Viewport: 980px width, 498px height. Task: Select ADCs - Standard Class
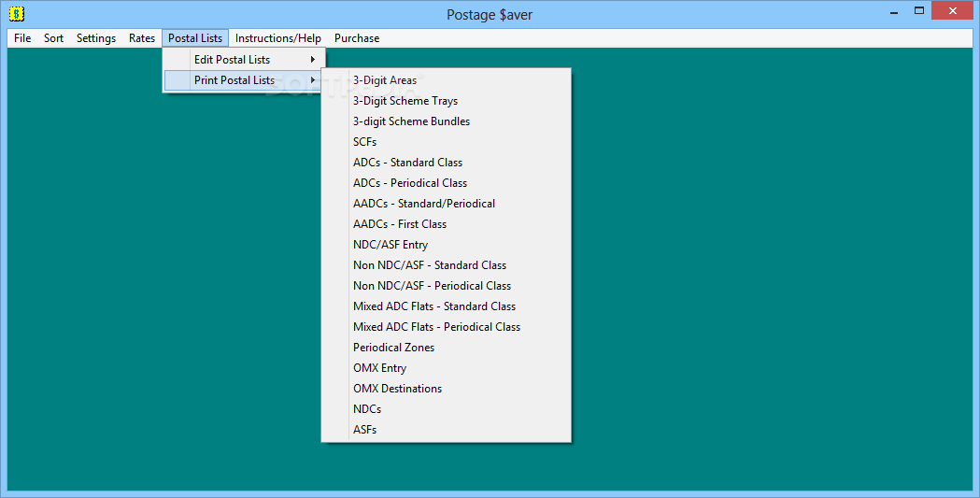tap(447, 163)
